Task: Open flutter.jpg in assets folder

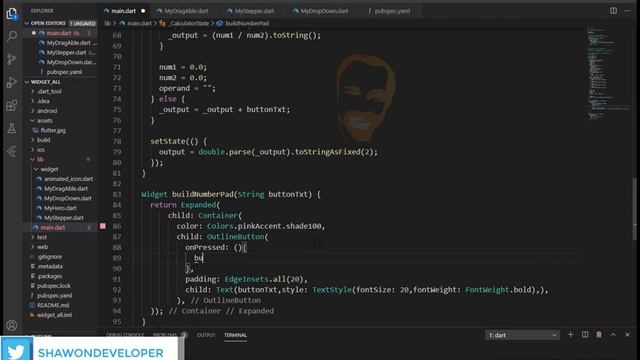Action: 53,130
